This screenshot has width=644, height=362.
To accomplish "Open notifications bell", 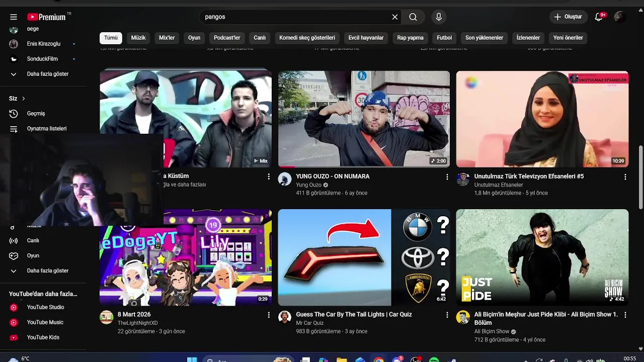I will 599,17.
